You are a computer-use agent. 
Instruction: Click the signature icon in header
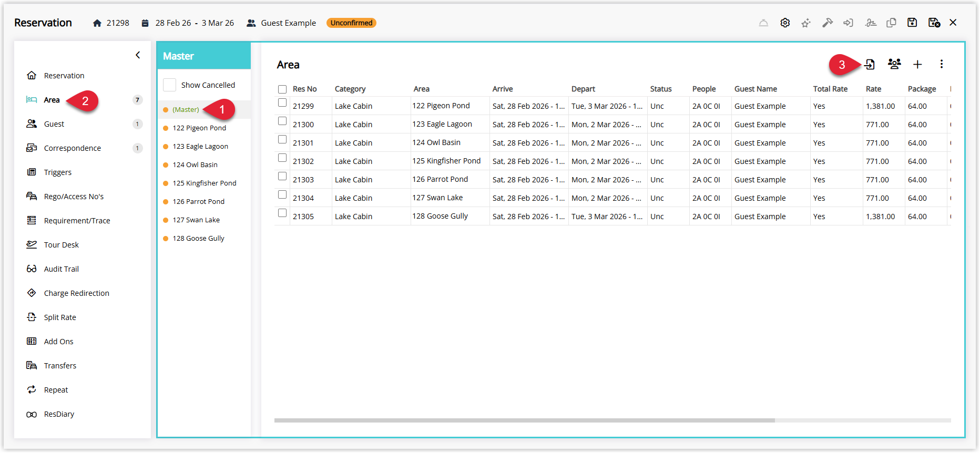[x=871, y=23]
